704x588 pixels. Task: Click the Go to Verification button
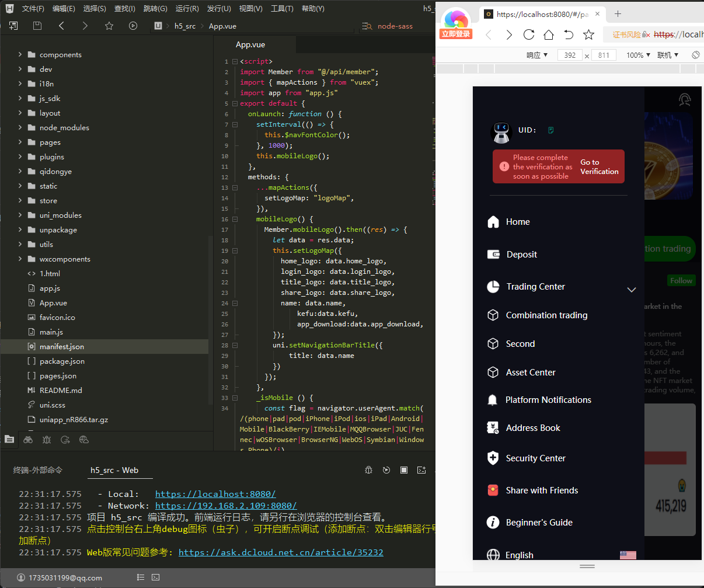pyautogui.click(x=599, y=167)
